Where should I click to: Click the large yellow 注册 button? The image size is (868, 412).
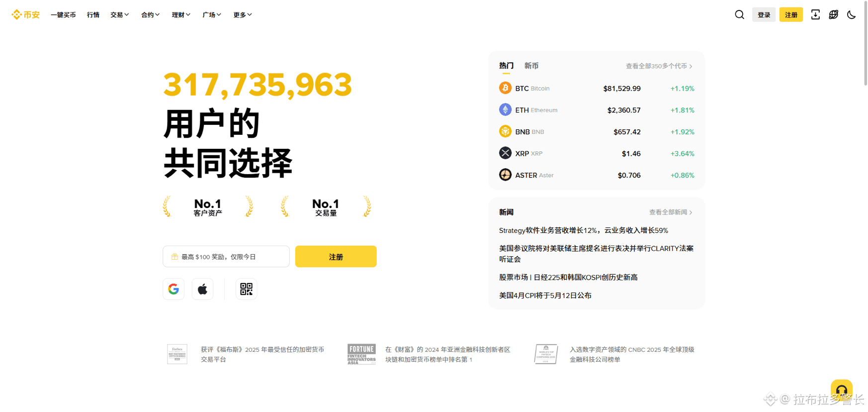(336, 257)
